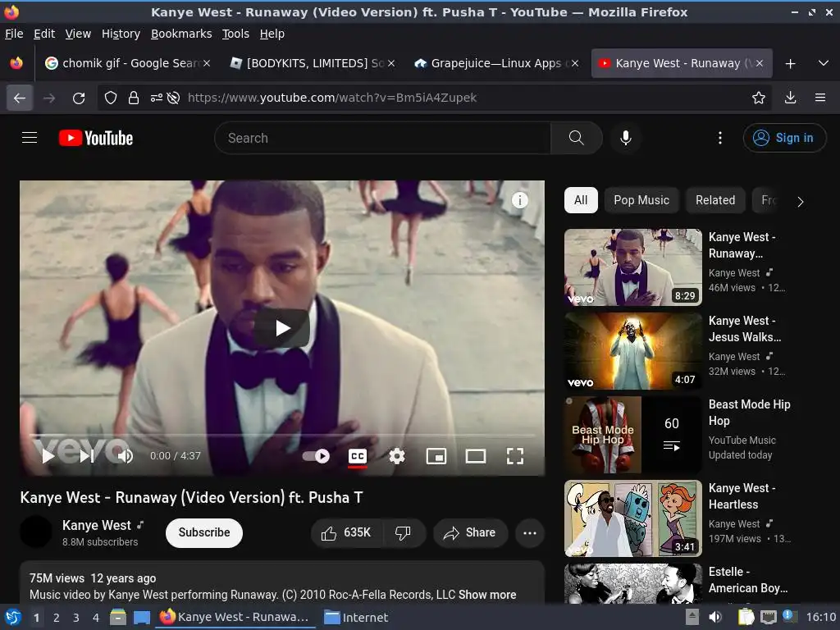Mute the video player volume
This screenshot has width=840, height=630.
(x=126, y=456)
